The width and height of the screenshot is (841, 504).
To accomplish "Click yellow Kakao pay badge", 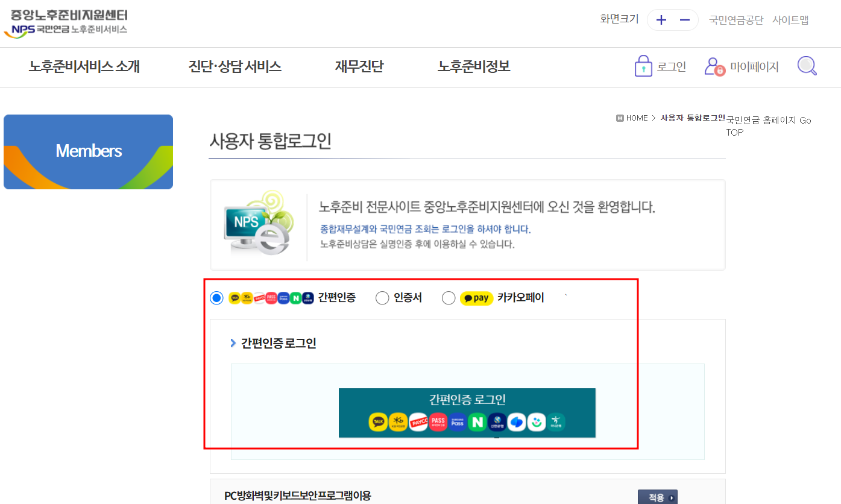I will 476,298.
